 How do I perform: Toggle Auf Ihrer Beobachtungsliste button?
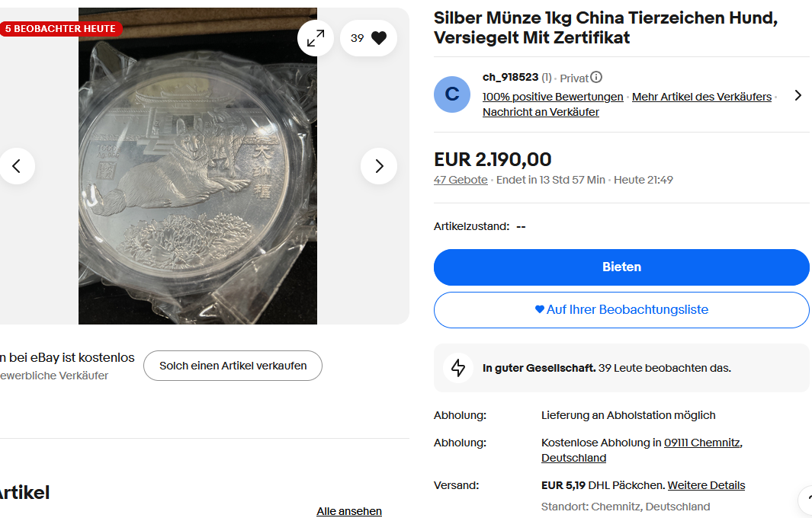(x=621, y=309)
